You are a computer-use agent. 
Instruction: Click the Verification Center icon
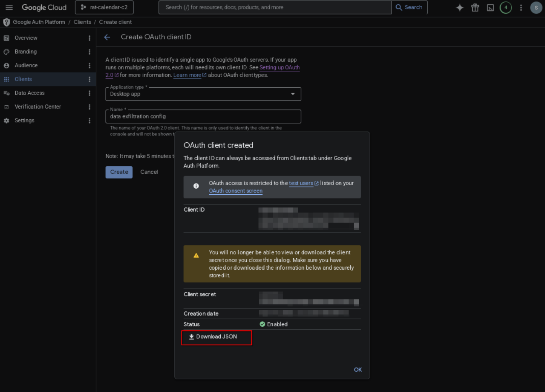7,107
